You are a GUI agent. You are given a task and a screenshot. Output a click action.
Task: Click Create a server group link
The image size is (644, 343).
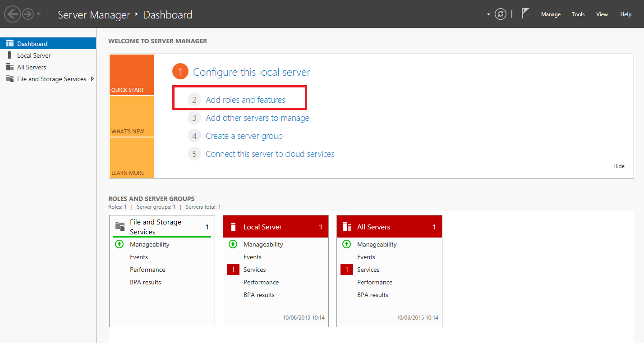tap(244, 136)
